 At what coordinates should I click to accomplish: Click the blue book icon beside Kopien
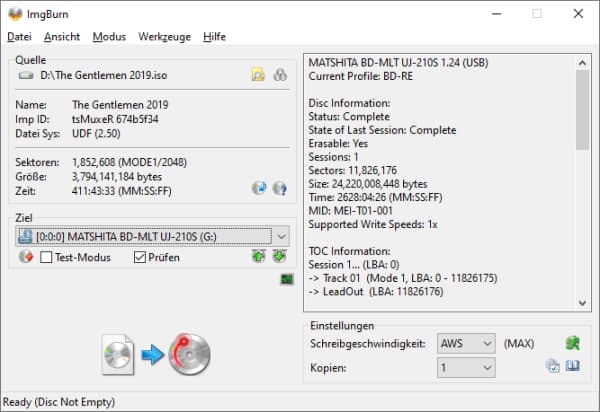click(572, 366)
